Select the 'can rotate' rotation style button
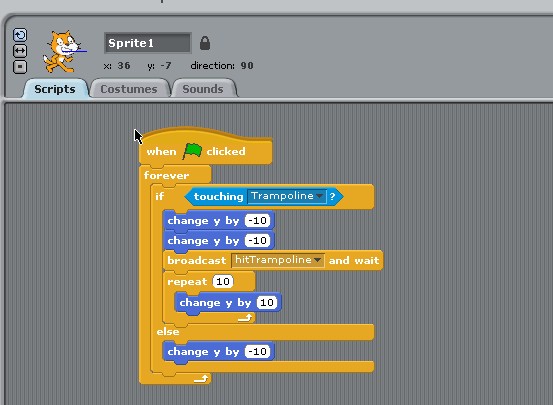The width and height of the screenshot is (553, 405). 20,35
